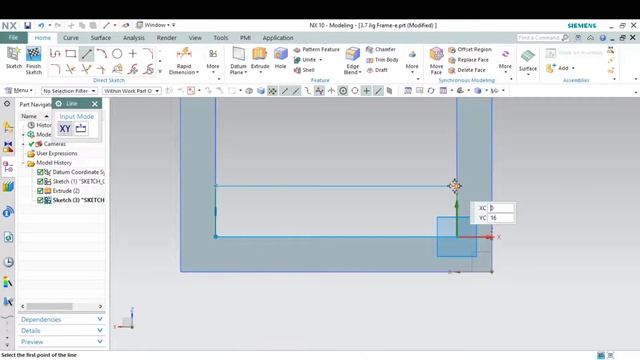This screenshot has width=640, height=360.
Task: Click Replace Face button
Action: click(468, 60)
